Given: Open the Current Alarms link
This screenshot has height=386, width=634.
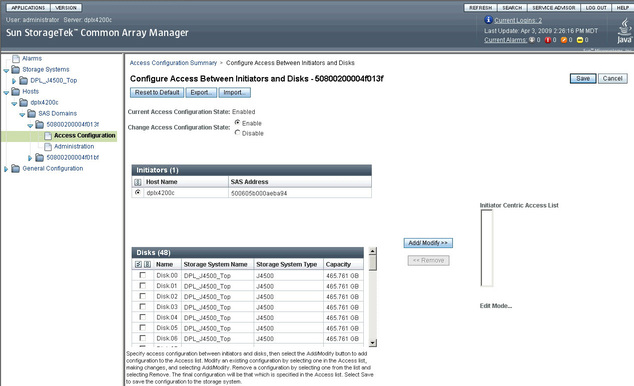Looking at the screenshot, I should 505,40.
